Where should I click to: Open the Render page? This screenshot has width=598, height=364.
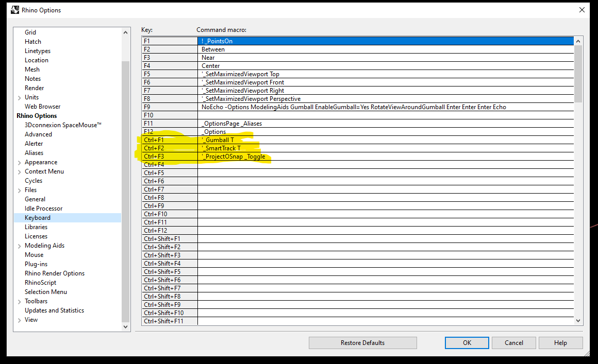(35, 88)
